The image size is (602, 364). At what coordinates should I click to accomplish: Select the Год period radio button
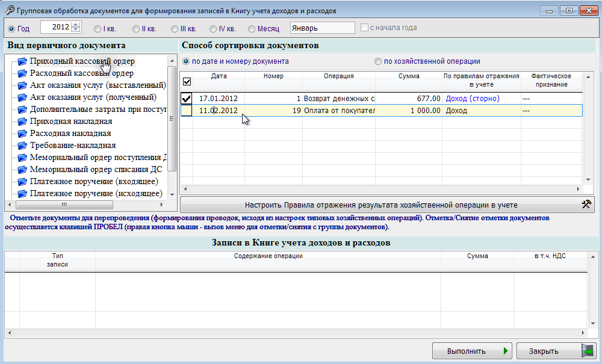[11, 29]
